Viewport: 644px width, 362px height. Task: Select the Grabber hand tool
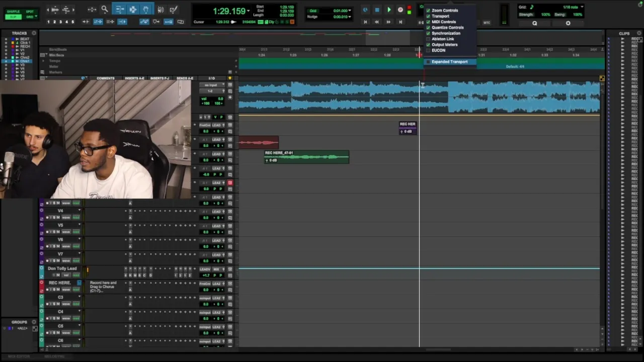146,9
